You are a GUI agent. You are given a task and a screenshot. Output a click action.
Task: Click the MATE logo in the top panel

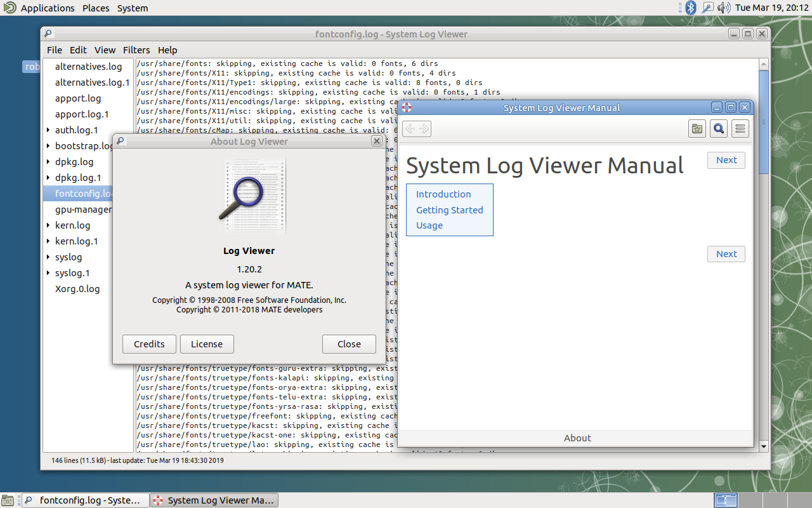coord(10,8)
